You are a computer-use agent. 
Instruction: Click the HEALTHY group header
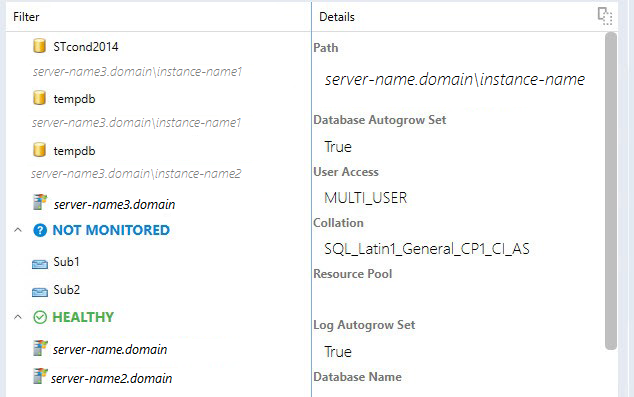(83, 317)
